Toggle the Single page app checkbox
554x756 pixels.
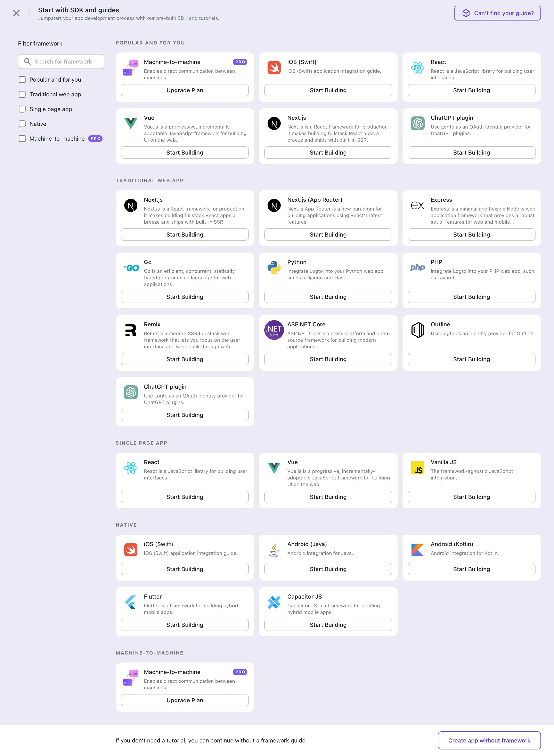[x=22, y=109]
